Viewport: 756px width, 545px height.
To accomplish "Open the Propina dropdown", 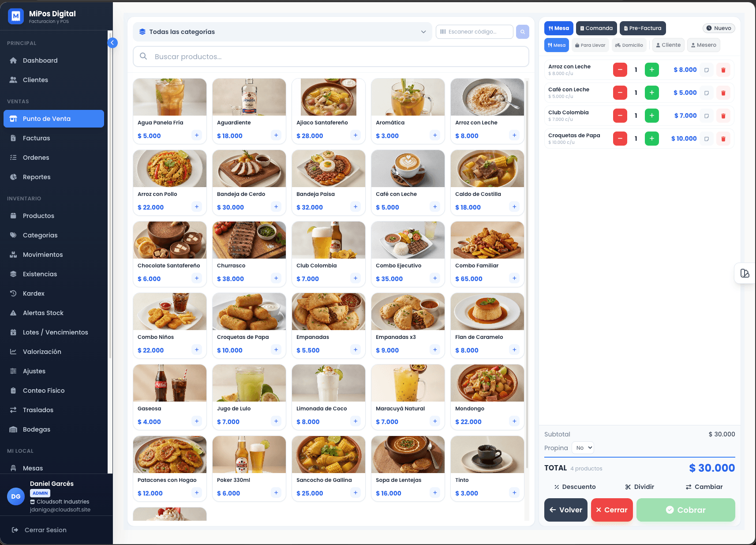I will (583, 447).
